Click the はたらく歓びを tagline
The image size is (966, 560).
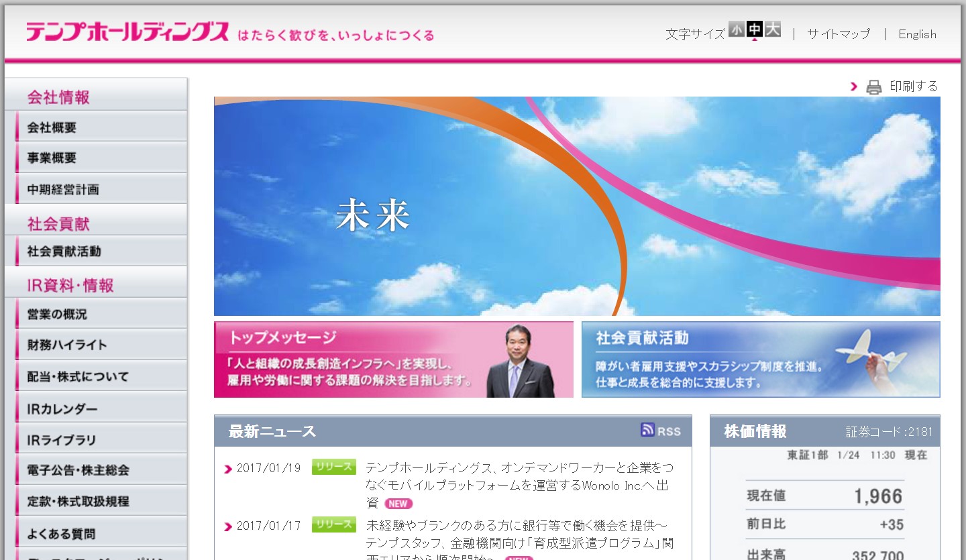coord(336,35)
